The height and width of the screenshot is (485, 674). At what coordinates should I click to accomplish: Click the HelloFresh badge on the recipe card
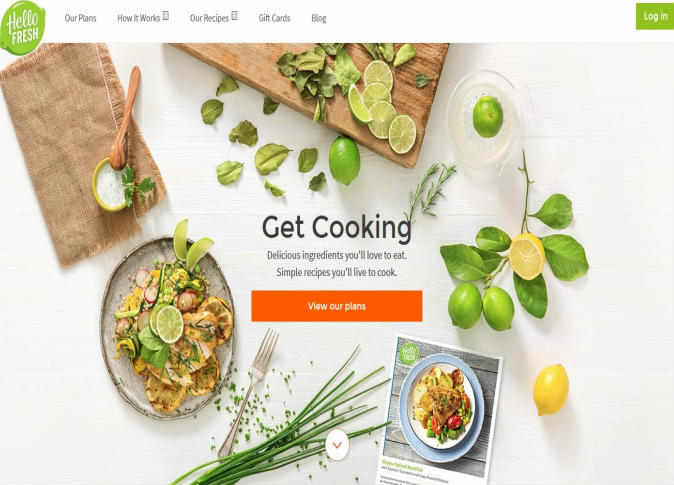pos(408,353)
